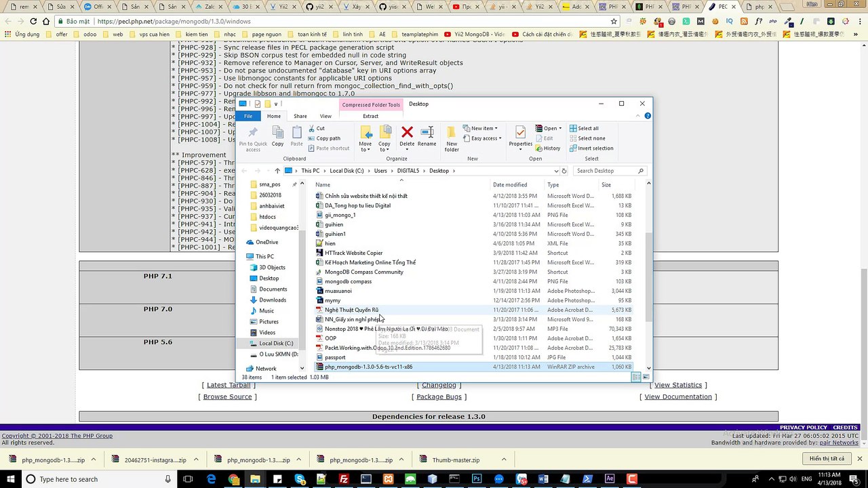This screenshot has height=488, width=868.
Task: Open the quick access toolbar customize arrow
Action: click(276, 104)
